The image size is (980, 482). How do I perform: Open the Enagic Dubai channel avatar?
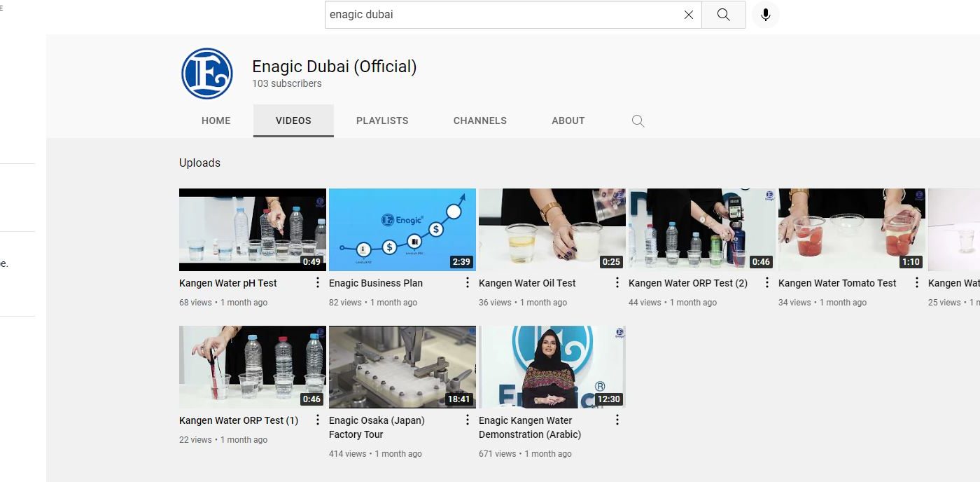tap(206, 74)
